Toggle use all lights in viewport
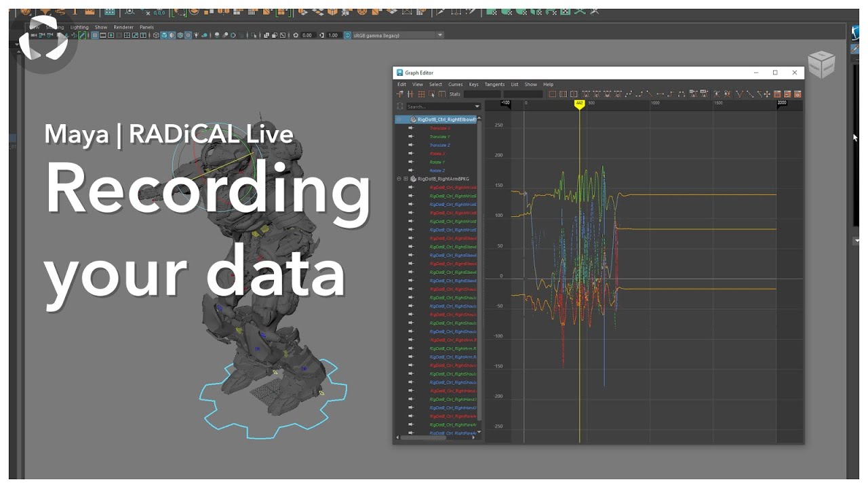Screen dimensions: 868x488 pyautogui.click(x=197, y=35)
